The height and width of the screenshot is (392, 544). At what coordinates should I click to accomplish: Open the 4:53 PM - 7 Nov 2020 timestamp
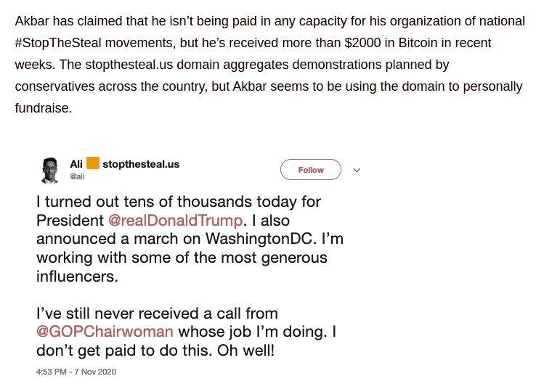tap(76, 372)
